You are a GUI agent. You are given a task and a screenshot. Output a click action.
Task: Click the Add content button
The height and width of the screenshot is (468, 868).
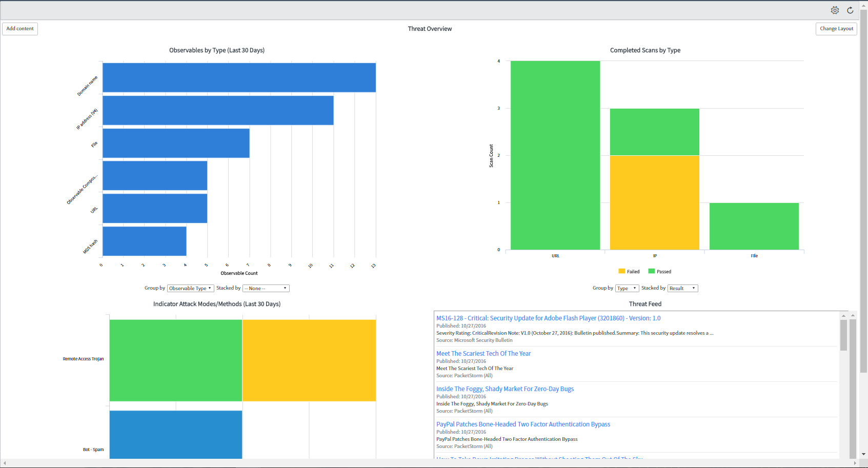click(20, 29)
